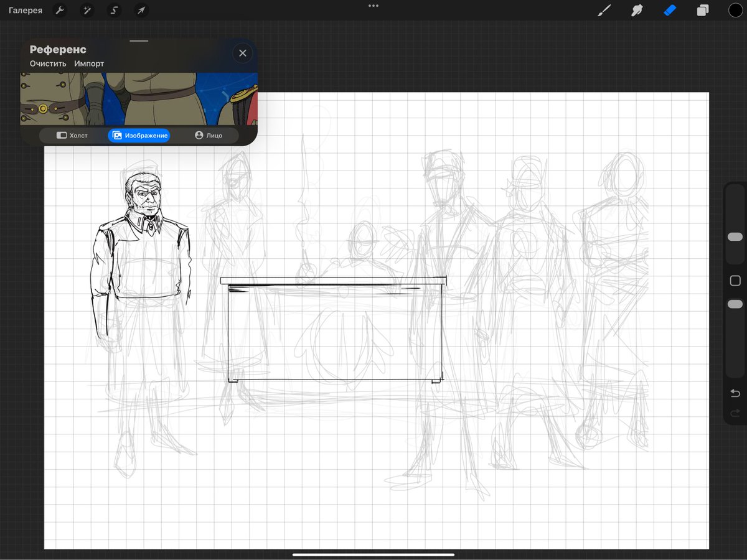The image size is (747, 560).
Task: Open the black color swatch picker
Action: (735, 10)
